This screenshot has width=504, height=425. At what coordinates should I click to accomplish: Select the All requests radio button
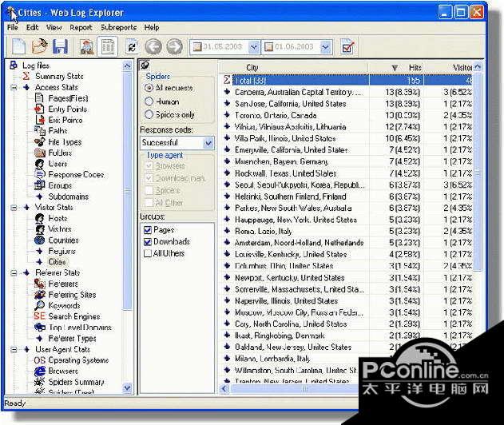[149, 88]
